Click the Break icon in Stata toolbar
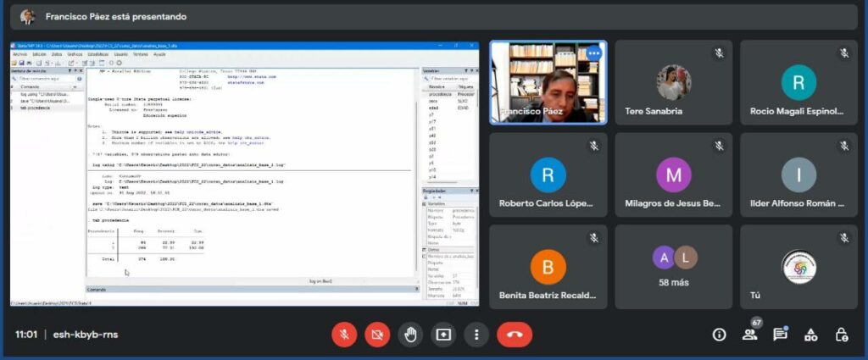 pyautogui.click(x=119, y=63)
